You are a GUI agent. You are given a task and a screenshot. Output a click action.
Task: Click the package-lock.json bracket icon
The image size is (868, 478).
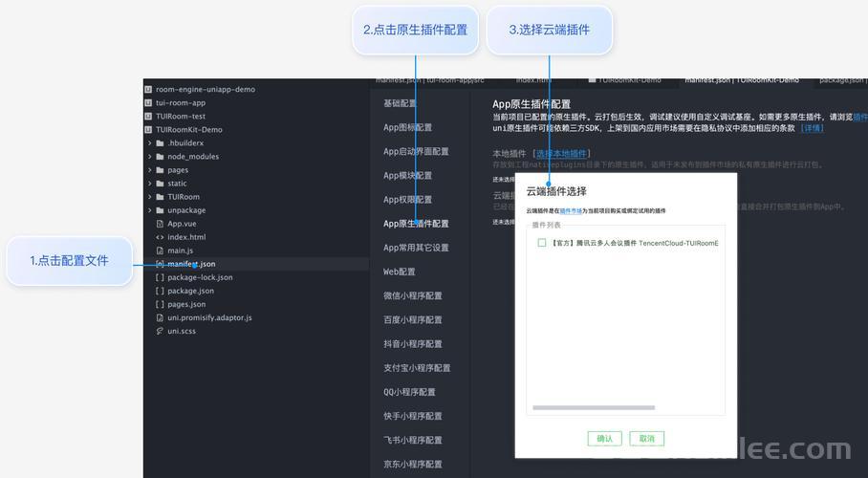pos(160,277)
